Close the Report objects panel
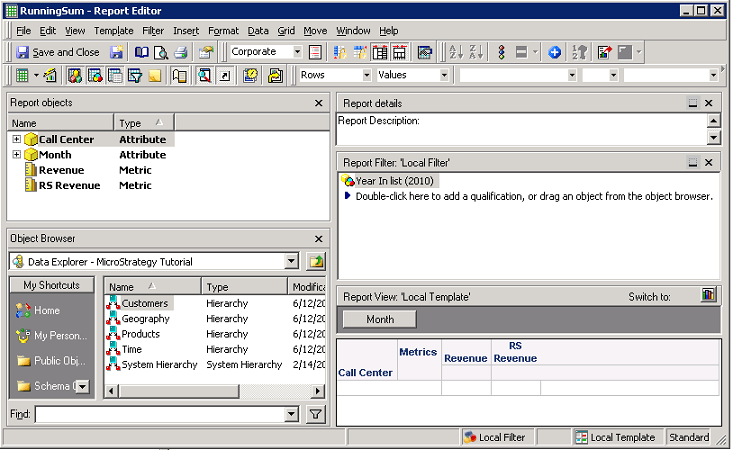 tap(319, 102)
